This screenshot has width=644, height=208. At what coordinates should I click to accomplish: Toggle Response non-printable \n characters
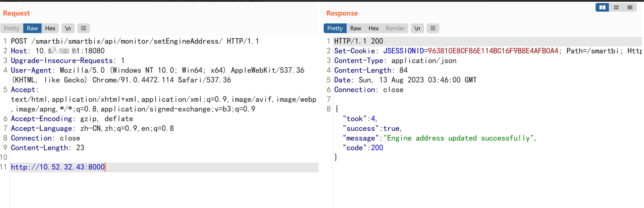click(417, 28)
